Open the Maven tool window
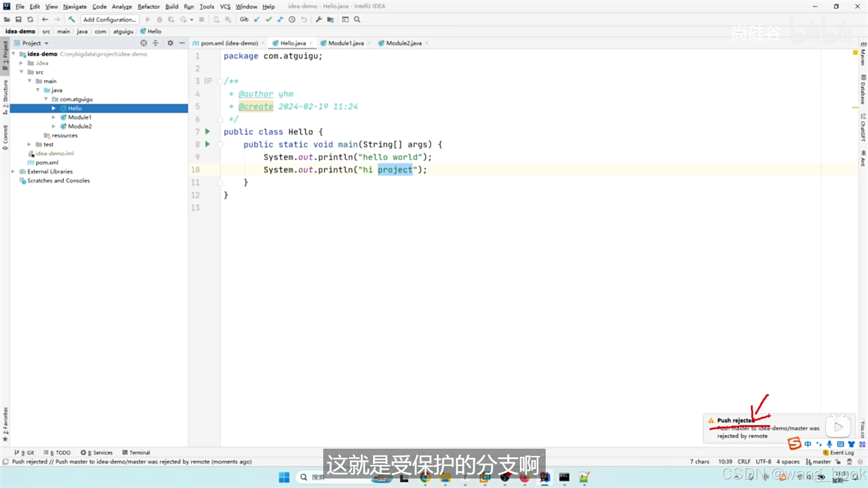This screenshot has height=488, width=868. click(863, 54)
